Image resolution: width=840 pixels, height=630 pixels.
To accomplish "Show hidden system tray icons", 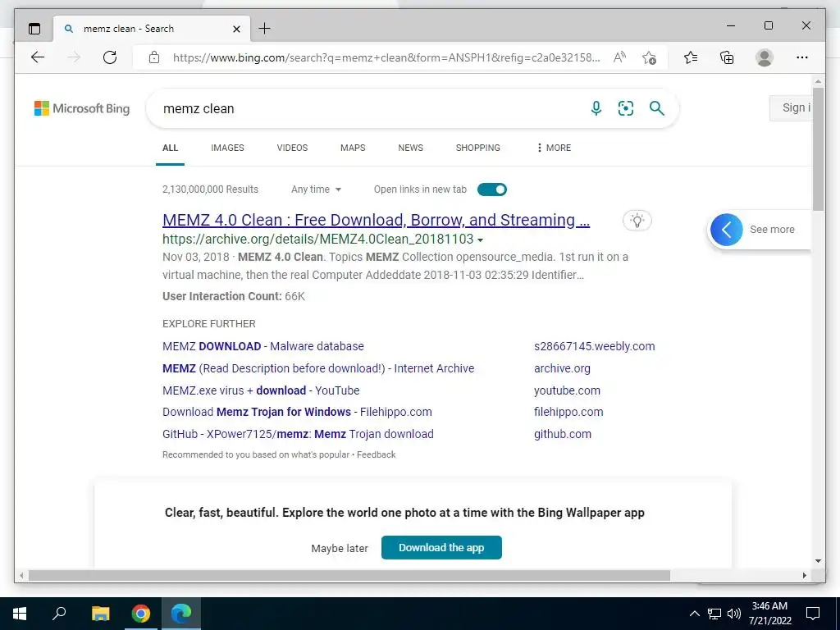I will (694, 614).
